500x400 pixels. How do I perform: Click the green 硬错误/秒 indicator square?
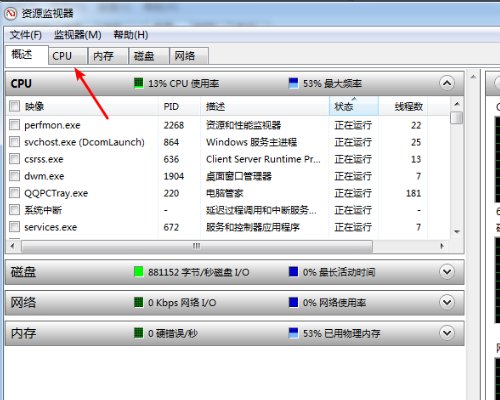click(138, 333)
